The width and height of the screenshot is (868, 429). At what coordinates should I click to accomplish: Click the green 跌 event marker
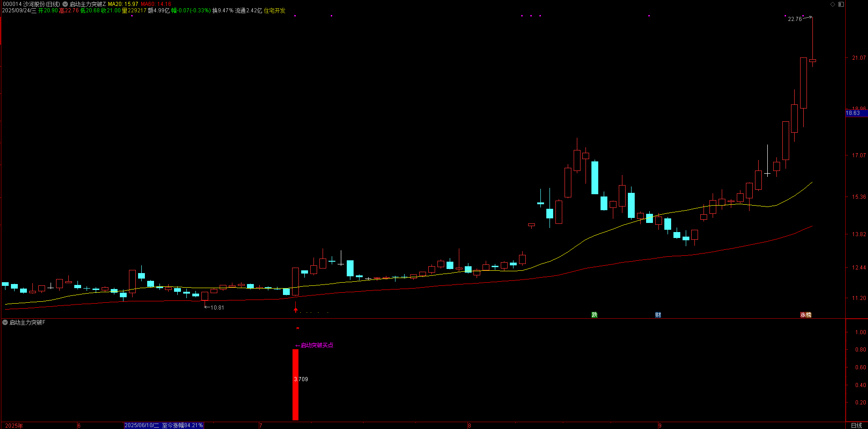[594, 315]
